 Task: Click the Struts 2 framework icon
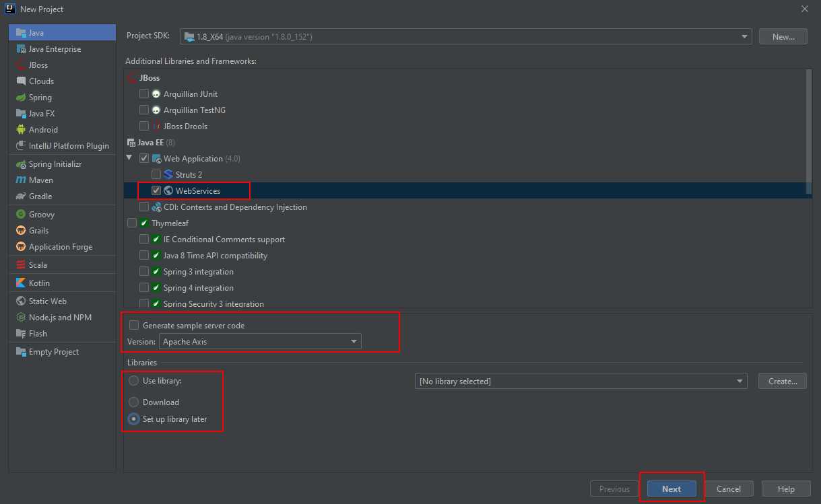click(168, 174)
